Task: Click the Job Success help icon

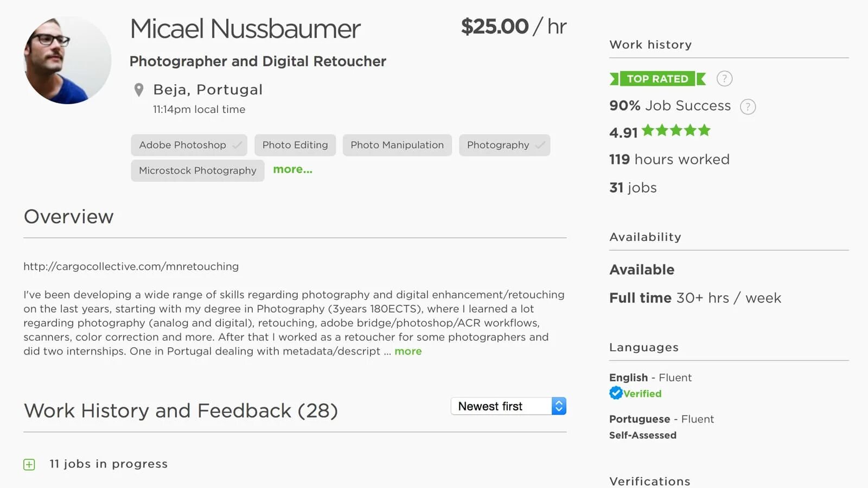Action: coord(748,106)
